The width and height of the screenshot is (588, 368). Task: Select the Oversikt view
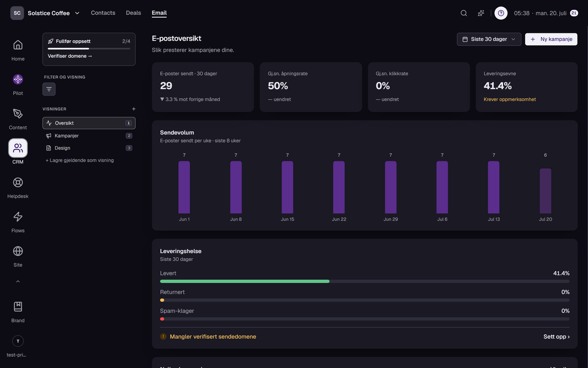[89, 123]
